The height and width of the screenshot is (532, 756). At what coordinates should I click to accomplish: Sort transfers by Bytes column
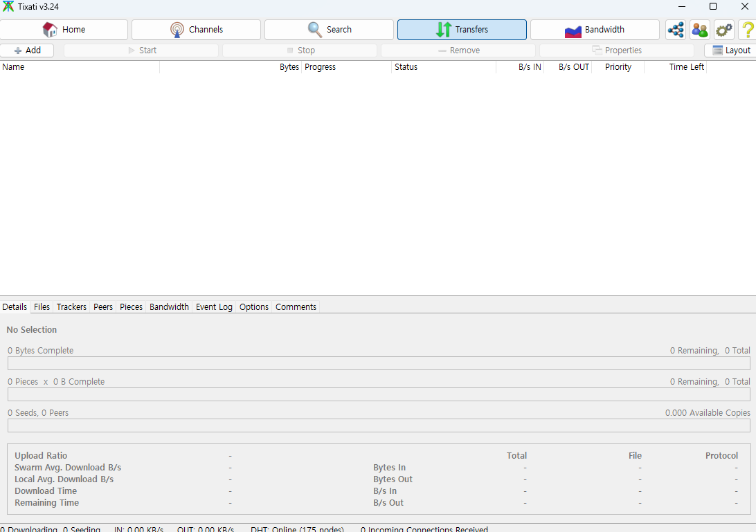coord(231,67)
